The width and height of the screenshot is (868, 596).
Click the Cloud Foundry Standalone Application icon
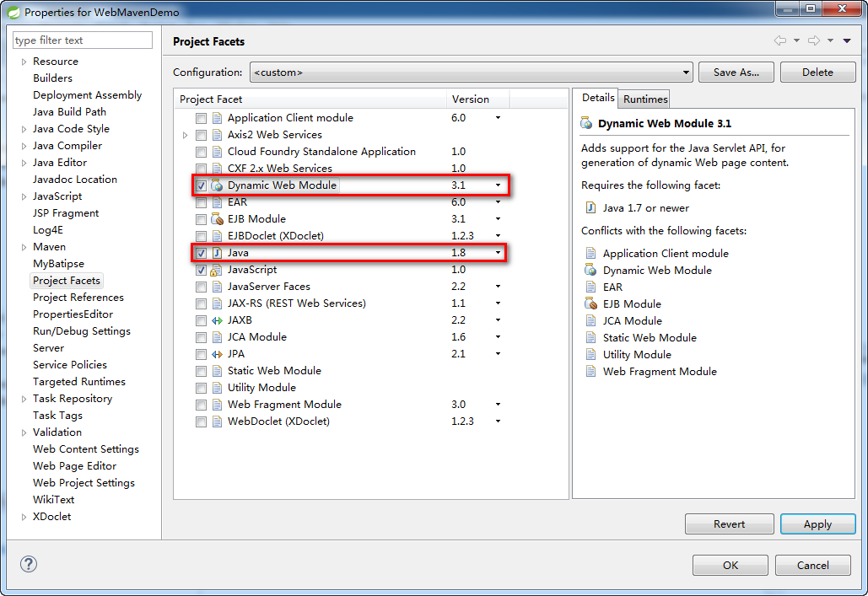click(x=217, y=152)
